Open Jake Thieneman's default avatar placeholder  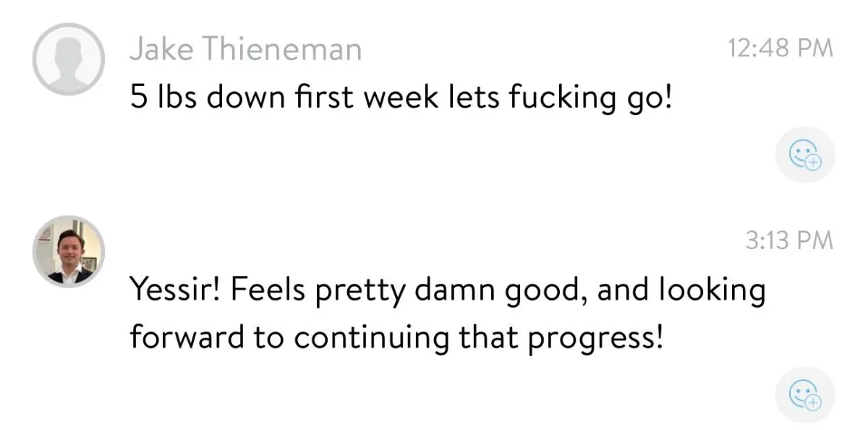69,60
